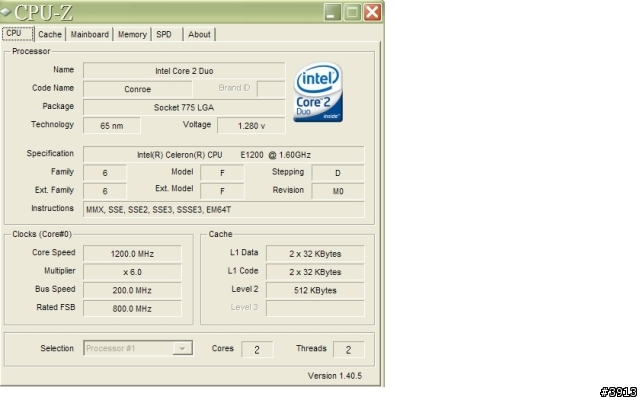This screenshot has height=400, width=640.
Task: Open the SPD tab
Action: click(x=164, y=34)
